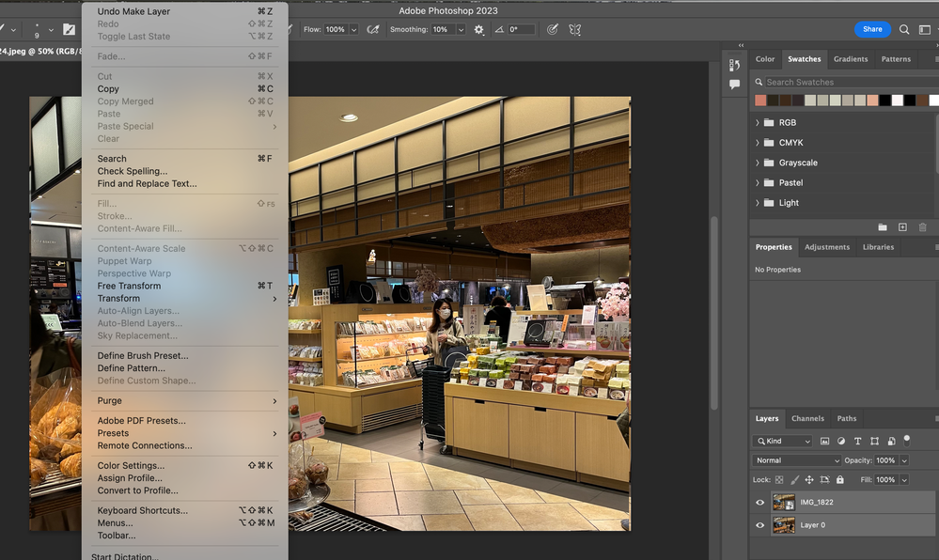Open smoothing options gear in options bar
Image resolution: width=939 pixels, height=560 pixels.
[x=478, y=29]
